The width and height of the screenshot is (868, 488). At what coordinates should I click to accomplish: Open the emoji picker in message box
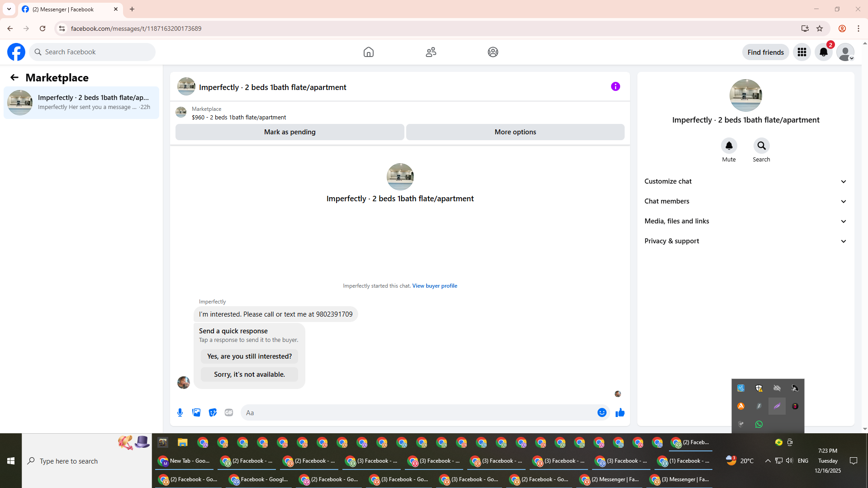coord(602,412)
